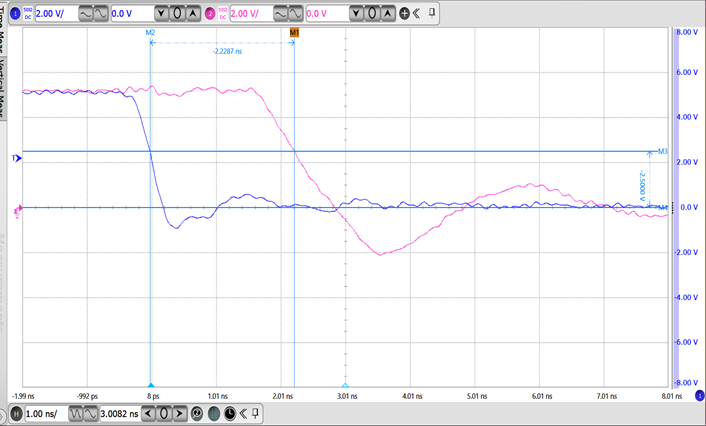Decrease channel 2 sensitivity with larger-wave icon
The image size is (706, 426).
(280, 14)
